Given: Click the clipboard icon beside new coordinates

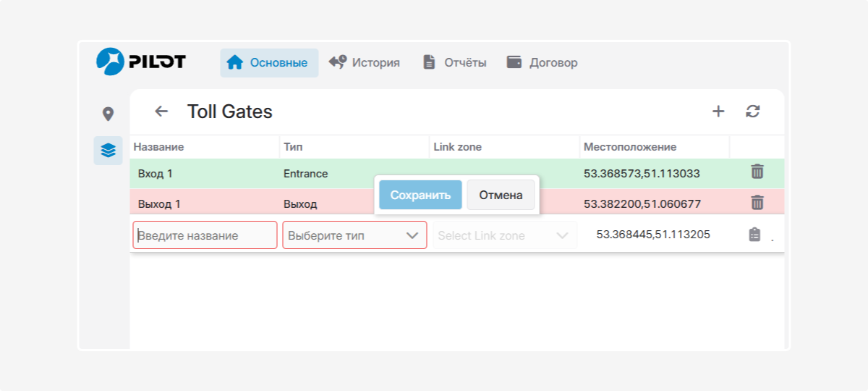Looking at the screenshot, I should pos(754,235).
